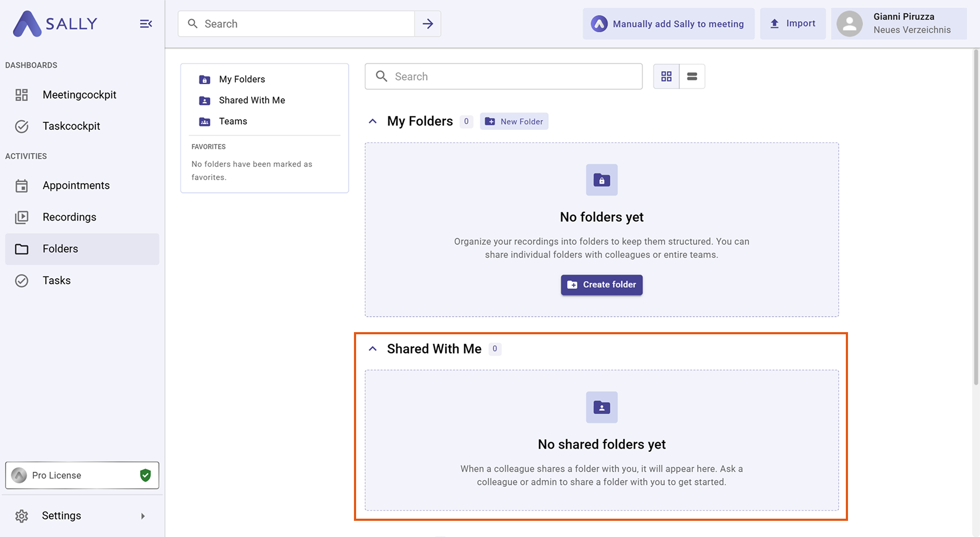Collapse the sidebar with the menu icon
Viewport: 980px width, 537px height.
145,24
